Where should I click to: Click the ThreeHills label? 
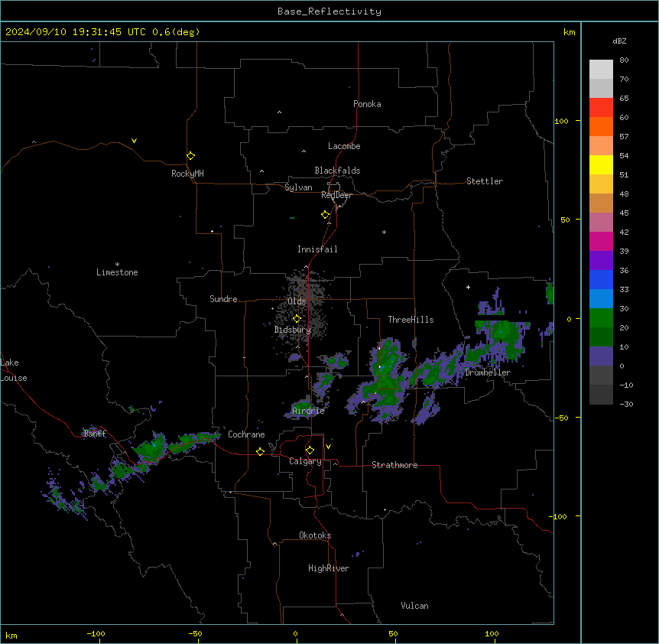click(x=411, y=320)
